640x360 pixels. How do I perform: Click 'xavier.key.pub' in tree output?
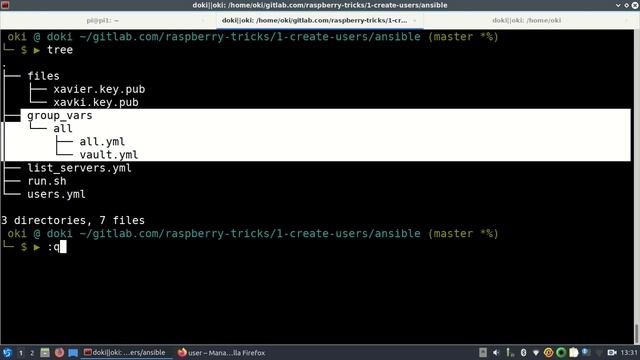coord(99,89)
